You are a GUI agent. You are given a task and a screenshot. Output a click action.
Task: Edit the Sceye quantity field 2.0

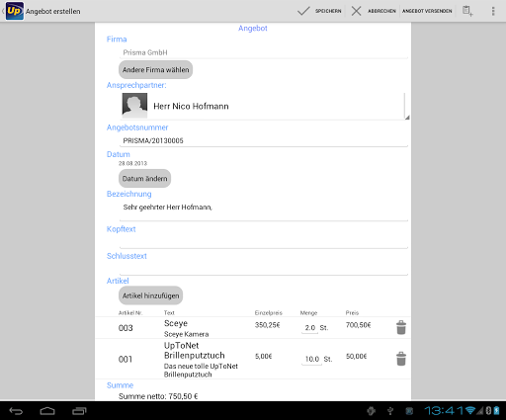click(309, 328)
